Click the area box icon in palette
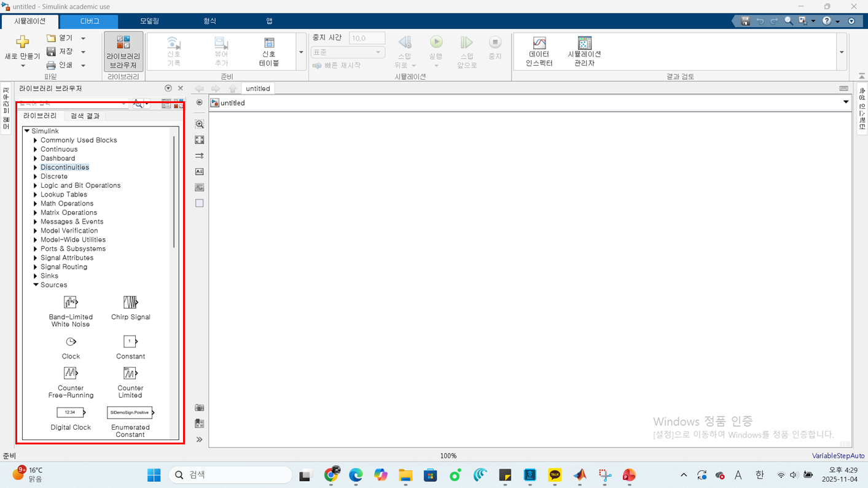 (x=200, y=203)
